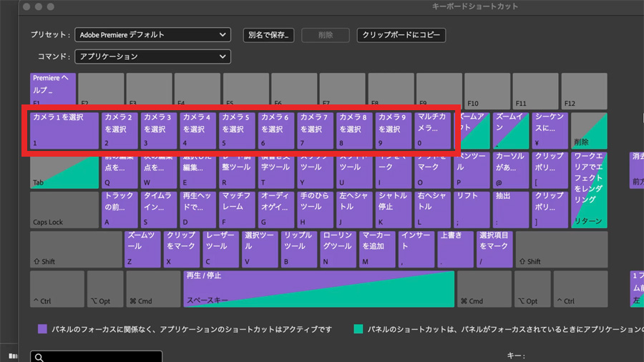The height and width of the screenshot is (362, 644).
Task: Select the カメラ 8 を選択 key
Action: point(354,130)
